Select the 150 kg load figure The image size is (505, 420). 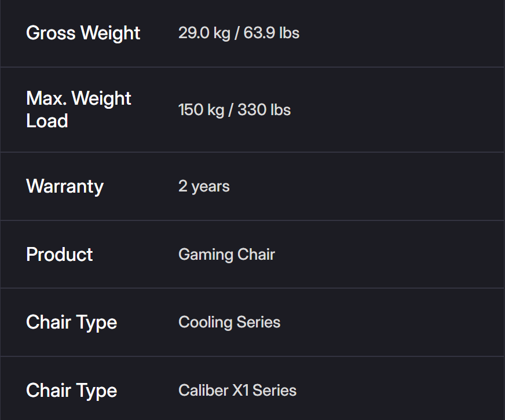coord(201,110)
